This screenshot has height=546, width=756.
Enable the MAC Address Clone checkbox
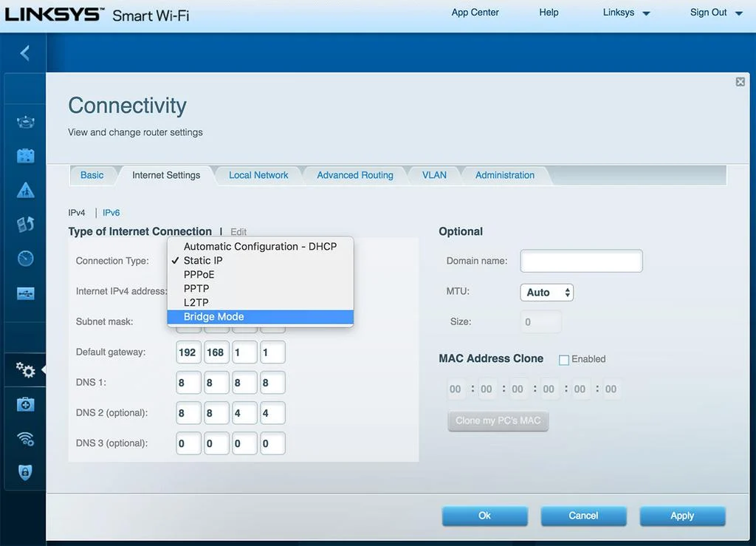[x=563, y=360]
